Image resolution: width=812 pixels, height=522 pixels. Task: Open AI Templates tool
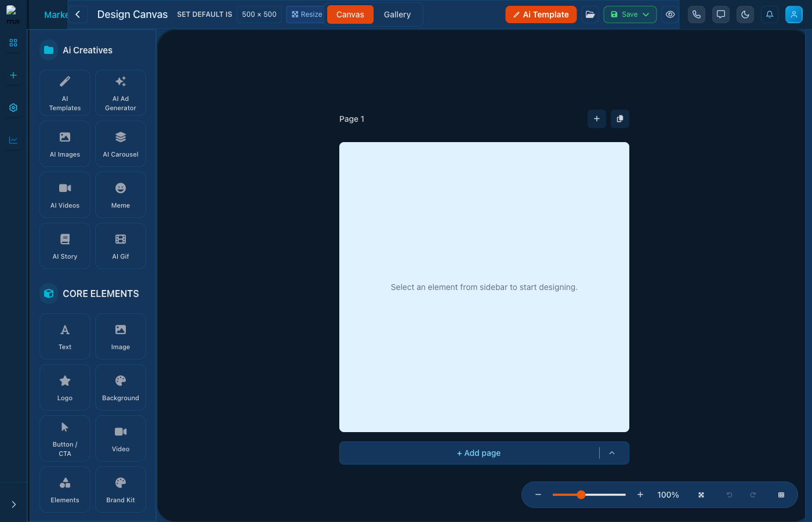pyautogui.click(x=65, y=93)
